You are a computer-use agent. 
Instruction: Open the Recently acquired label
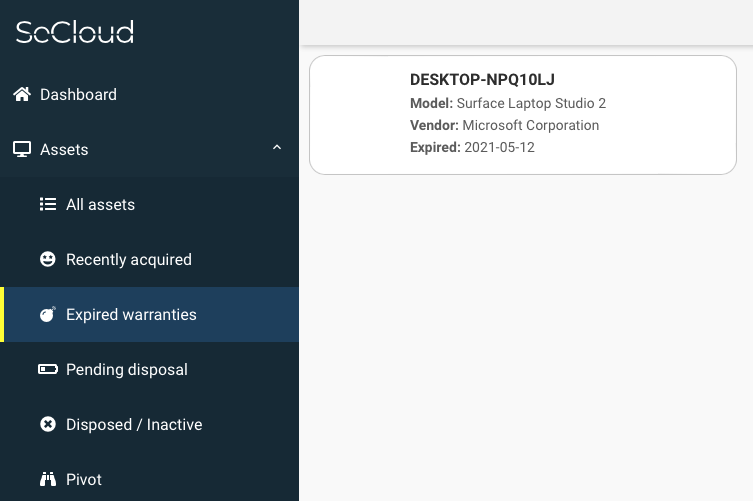[128, 260]
